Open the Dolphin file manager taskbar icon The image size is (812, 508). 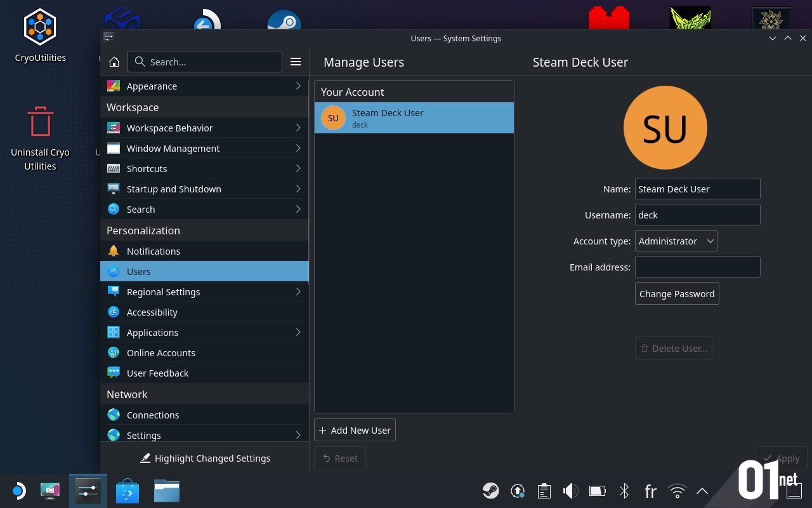(167, 491)
